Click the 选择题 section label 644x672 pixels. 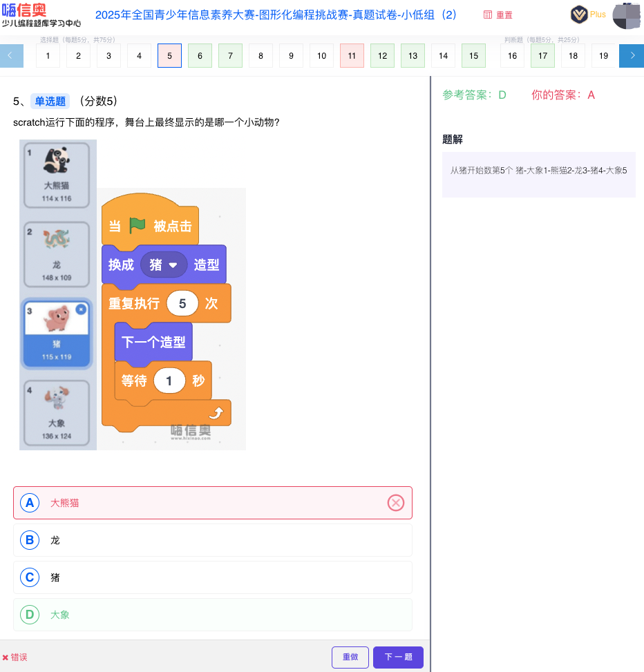point(77,40)
